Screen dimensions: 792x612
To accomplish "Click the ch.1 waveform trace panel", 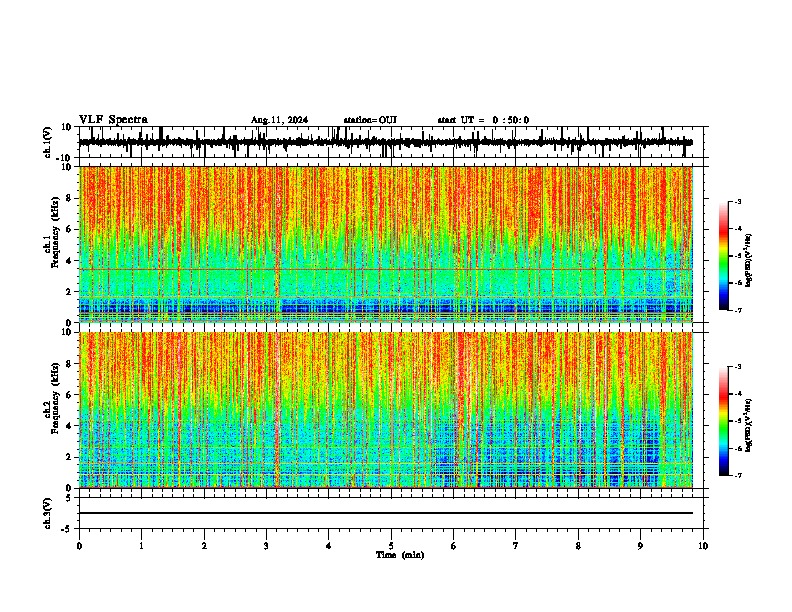I will [393, 142].
